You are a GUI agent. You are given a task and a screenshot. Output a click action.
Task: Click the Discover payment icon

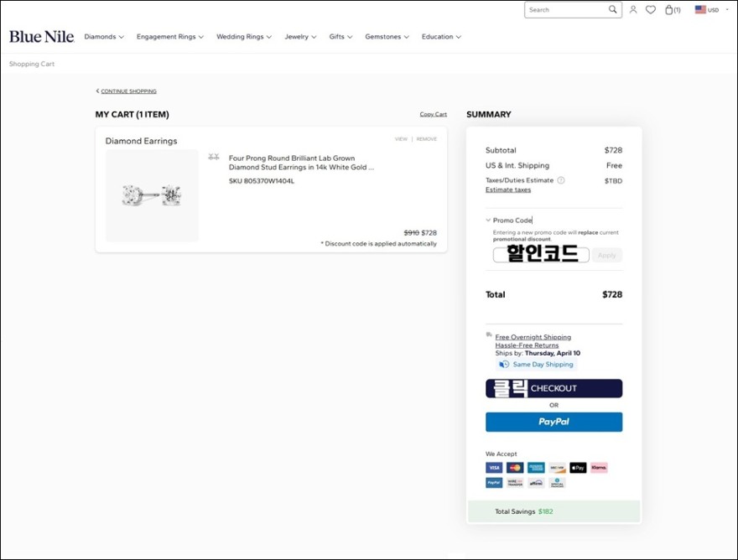click(x=557, y=467)
